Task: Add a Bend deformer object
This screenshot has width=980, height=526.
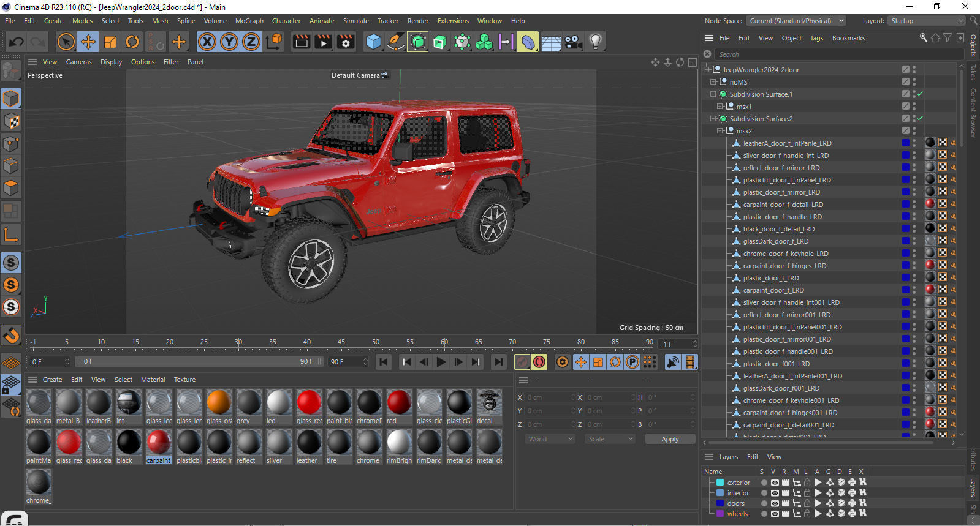Action: point(528,42)
